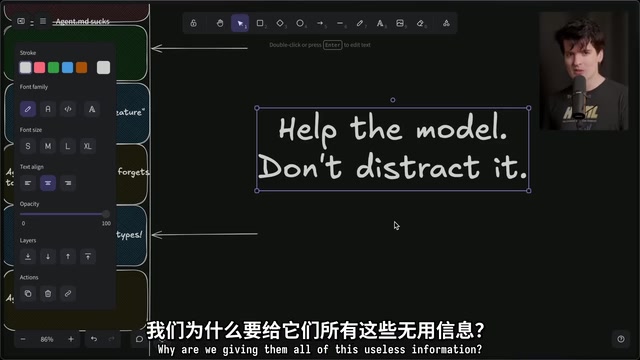This screenshot has width=640, height=360.
Task: Undo the last action
Action: coord(94,339)
